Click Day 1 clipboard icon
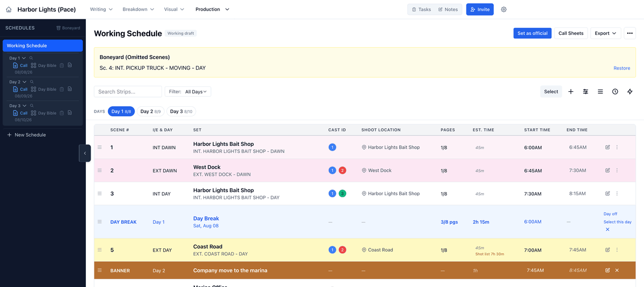This screenshot has width=644, height=287. tap(62, 65)
